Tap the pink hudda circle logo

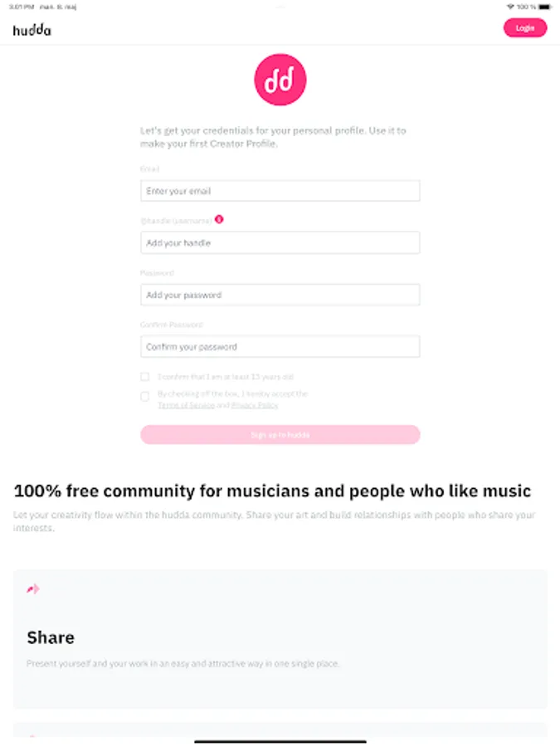(x=280, y=80)
